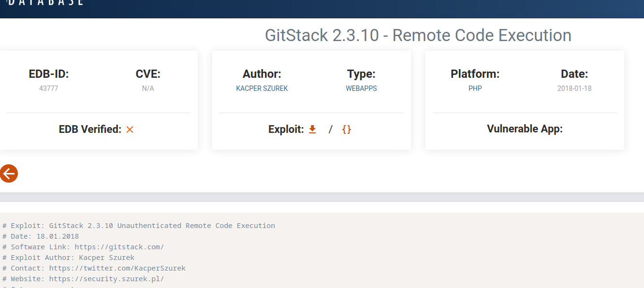Click the '# Exploit Author: Kacper Szurek' line
The width and height of the screenshot is (644, 288).
click(69, 258)
